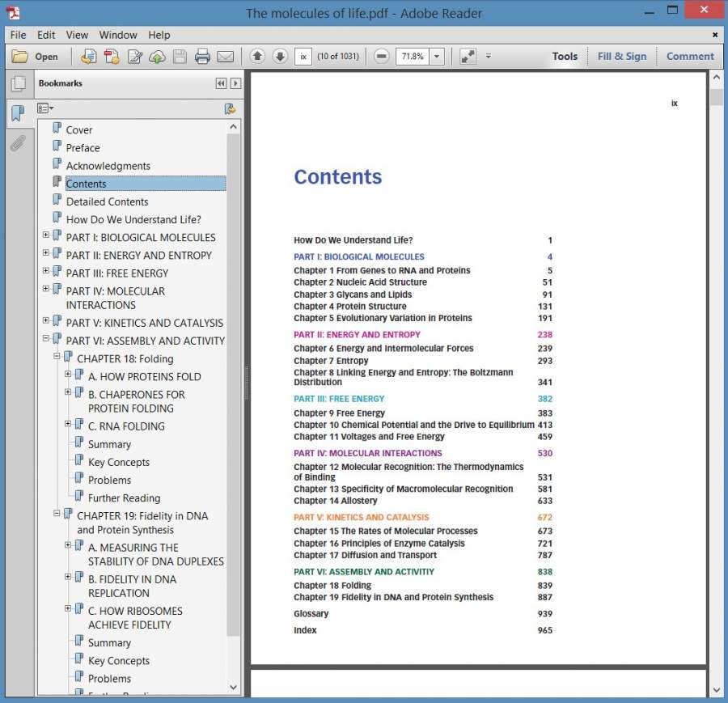728x703 pixels.
Task: Select the Key Concepts bookmark under Chapter 18
Action: click(x=119, y=463)
